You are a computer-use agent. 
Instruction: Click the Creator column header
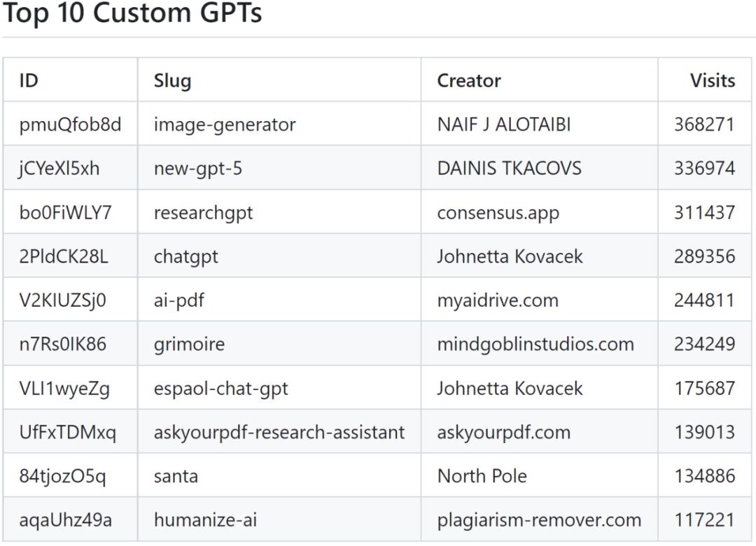point(469,80)
